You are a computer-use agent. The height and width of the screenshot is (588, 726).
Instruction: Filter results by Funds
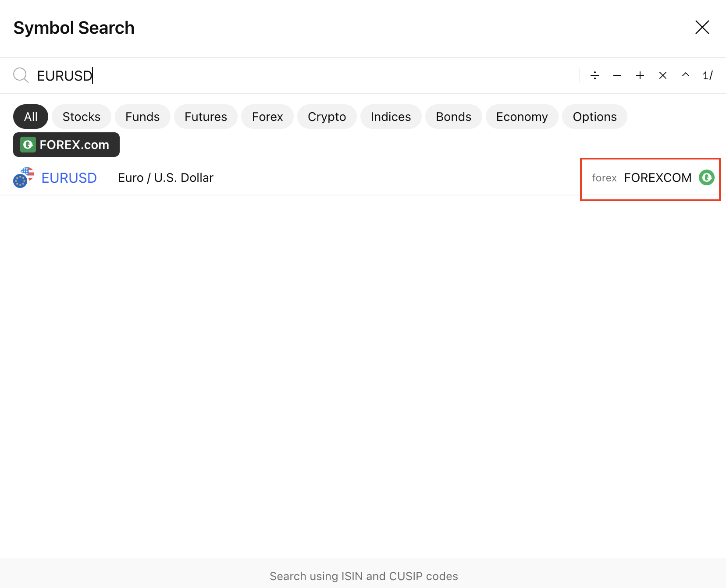click(142, 117)
